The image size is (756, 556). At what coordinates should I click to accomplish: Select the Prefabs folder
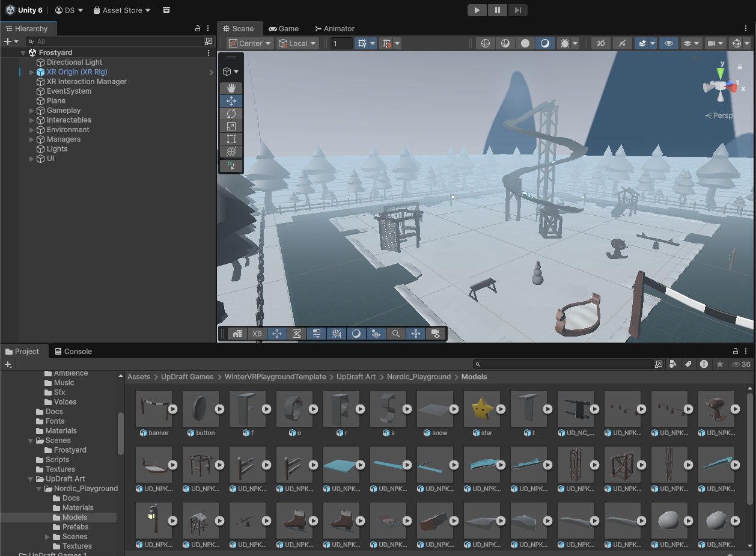pyautogui.click(x=76, y=527)
